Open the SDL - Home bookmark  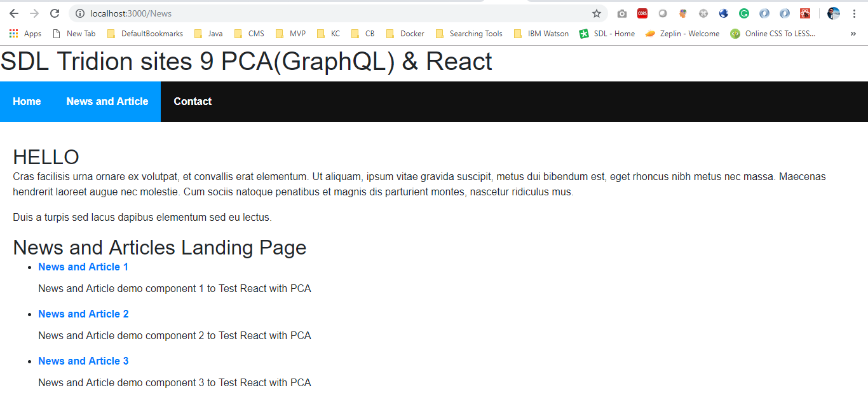[607, 34]
